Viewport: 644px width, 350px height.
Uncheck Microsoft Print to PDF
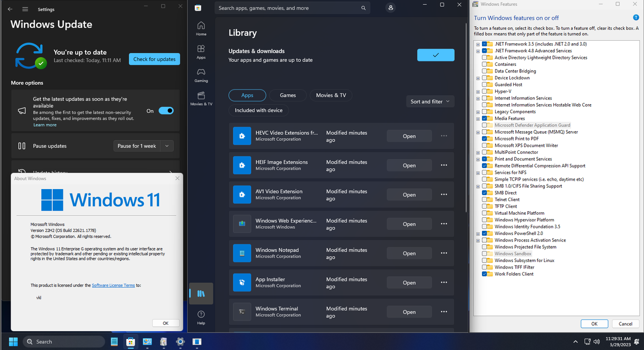click(x=485, y=138)
